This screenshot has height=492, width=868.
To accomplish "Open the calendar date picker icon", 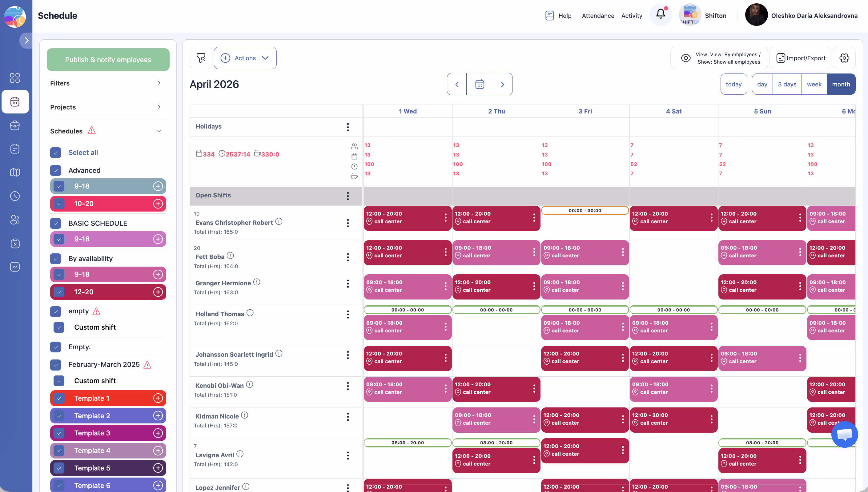I will 480,84.
